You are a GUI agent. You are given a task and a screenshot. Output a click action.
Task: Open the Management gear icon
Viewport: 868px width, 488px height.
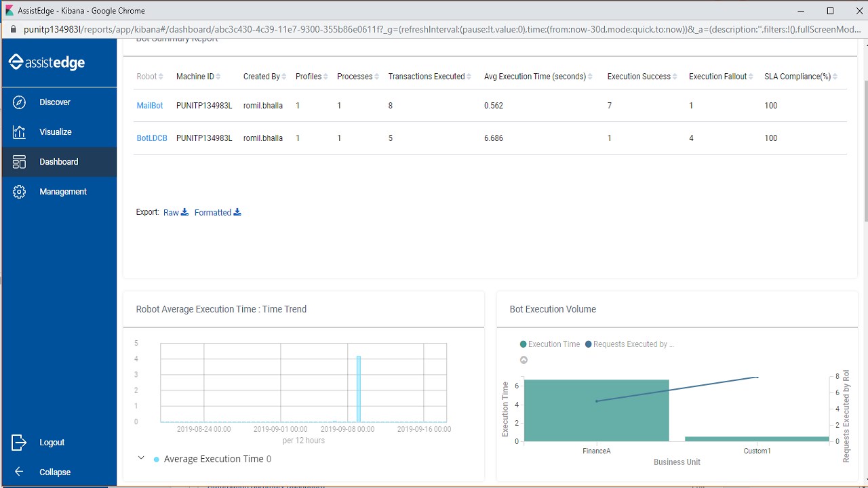(x=19, y=192)
